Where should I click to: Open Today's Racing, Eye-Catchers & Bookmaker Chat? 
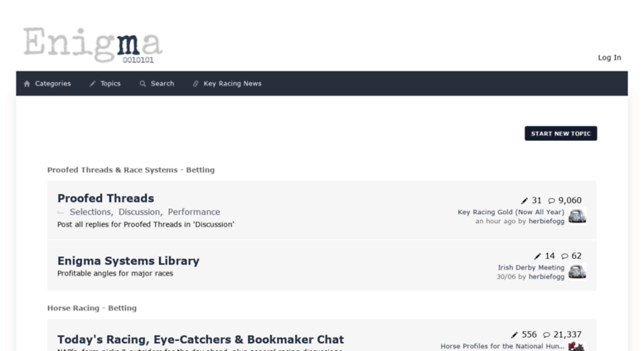coord(201,339)
